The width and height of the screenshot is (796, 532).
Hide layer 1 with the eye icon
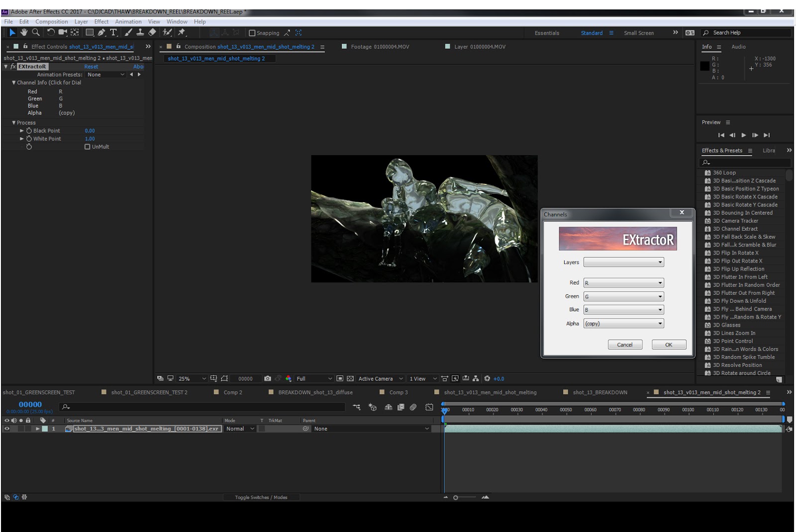pos(7,429)
